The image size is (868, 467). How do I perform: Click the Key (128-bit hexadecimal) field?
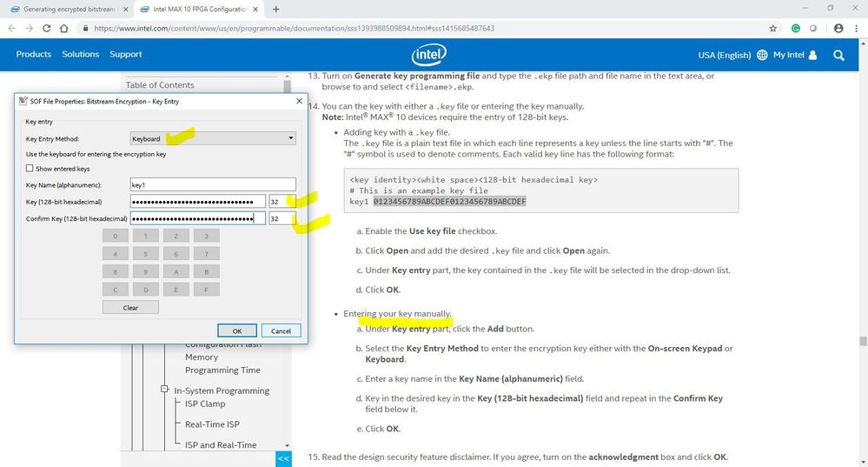tap(197, 202)
